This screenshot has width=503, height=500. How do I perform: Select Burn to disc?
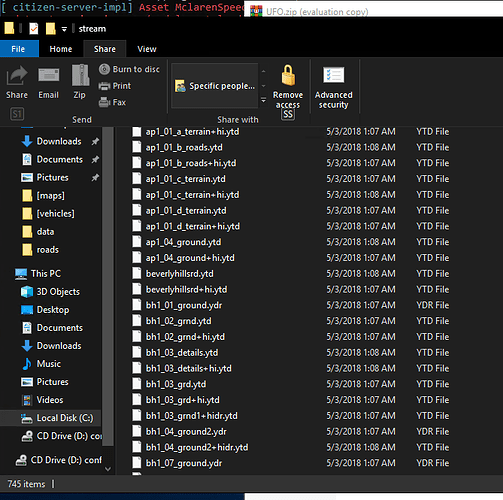pos(129,69)
